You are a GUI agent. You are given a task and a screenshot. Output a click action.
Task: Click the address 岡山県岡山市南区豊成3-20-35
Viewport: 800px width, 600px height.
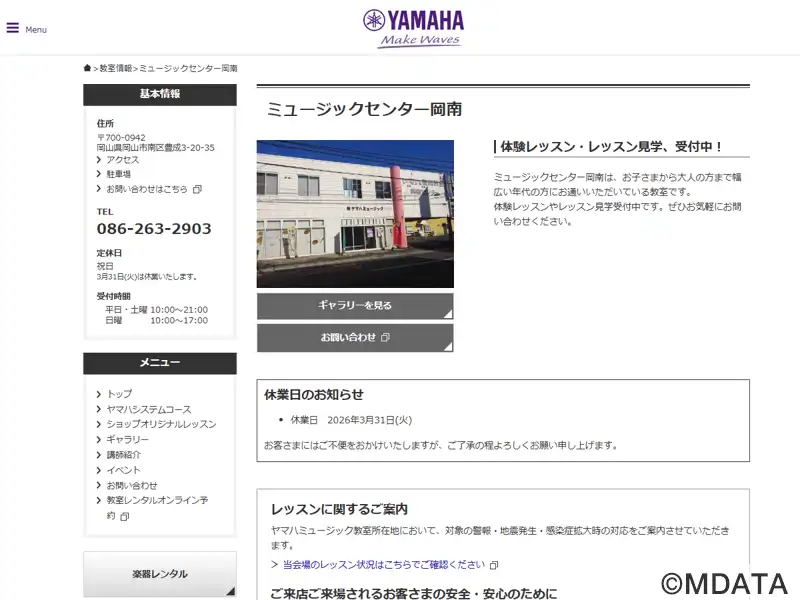pos(156,147)
